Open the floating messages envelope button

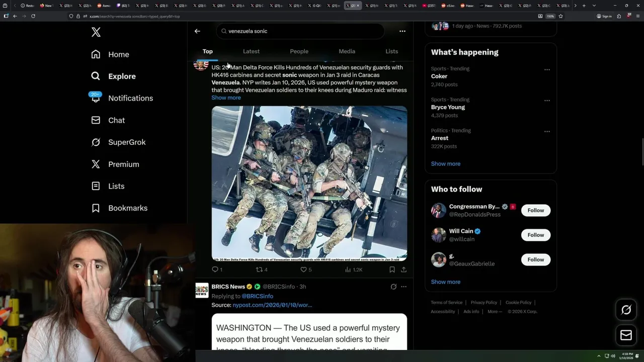(626, 335)
